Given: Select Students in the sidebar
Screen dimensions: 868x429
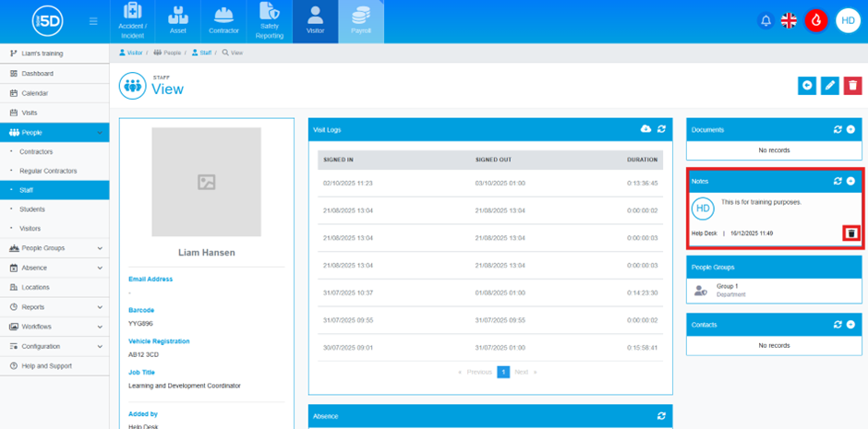Looking at the screenshot, I should 32,209.
